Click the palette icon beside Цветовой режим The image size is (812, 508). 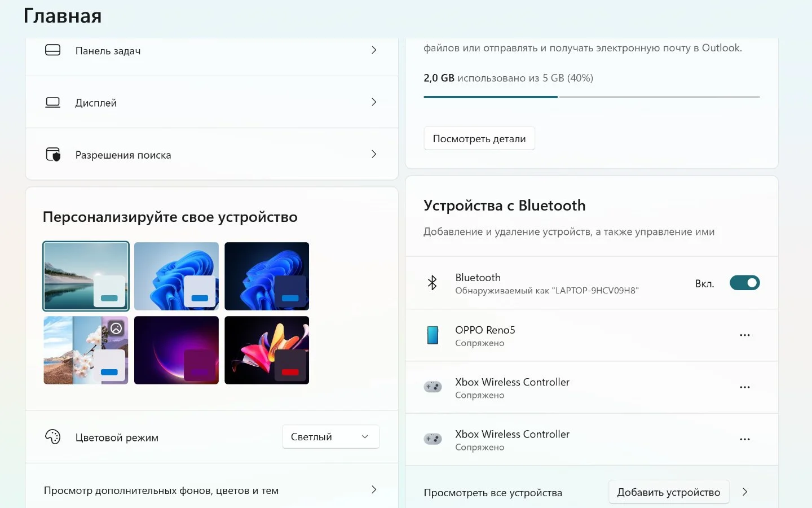coord(52,437)
